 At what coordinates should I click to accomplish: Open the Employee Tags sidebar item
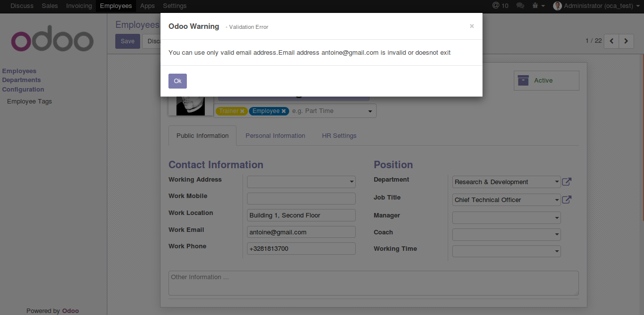click(x=29, y=102)
